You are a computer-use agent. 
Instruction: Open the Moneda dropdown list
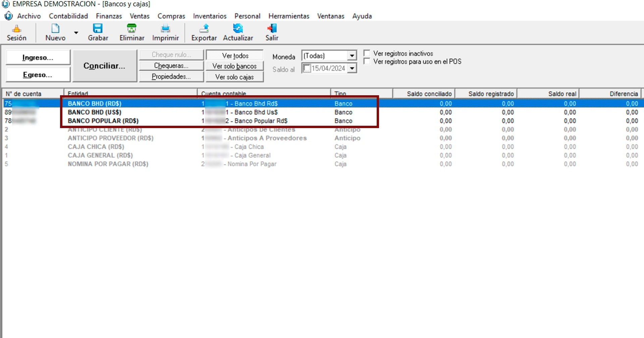click(x=352, y=56)
